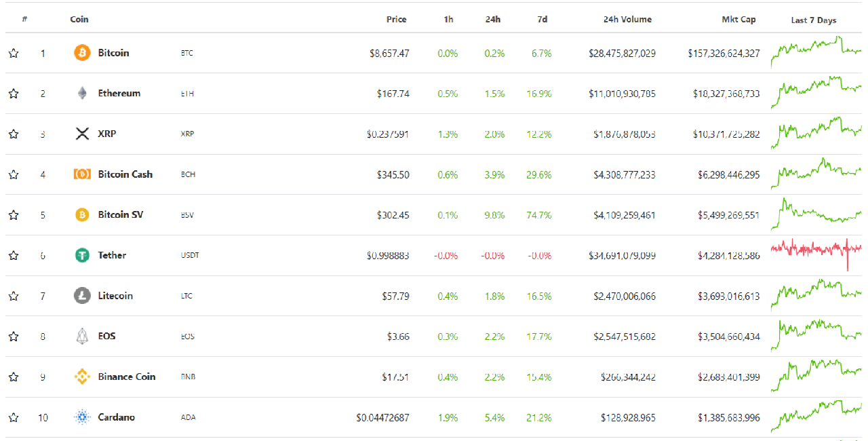Open the Bitcoin coin page link

click(x=113, y=52)
